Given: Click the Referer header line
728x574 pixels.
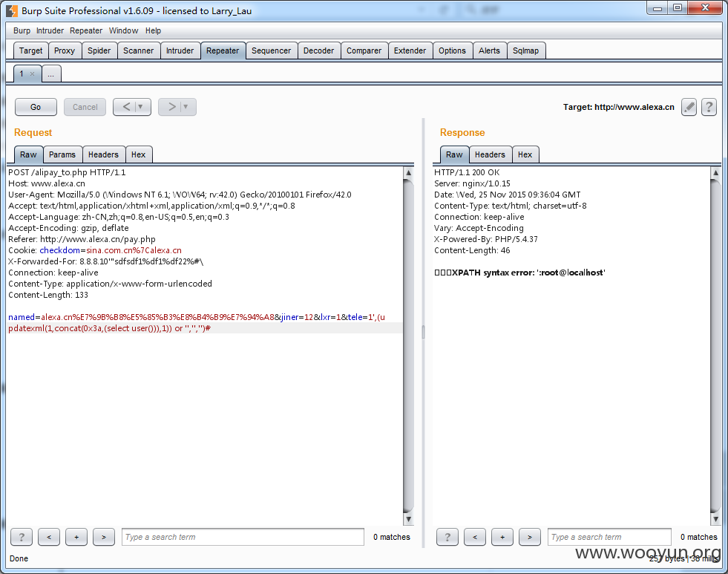Looking at the screenshot, I should [82, 239].
